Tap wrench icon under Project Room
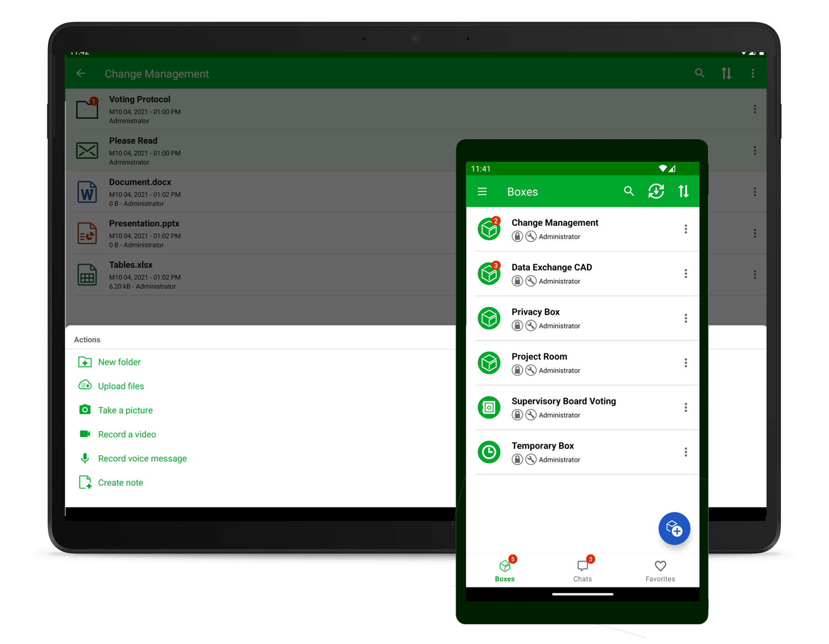This screenshot has height=644, width=829. tap(531, 371)
